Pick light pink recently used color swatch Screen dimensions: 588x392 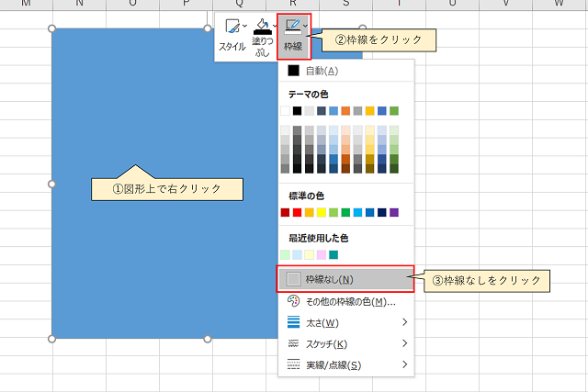pyautogui.click(x=322, y=255)
